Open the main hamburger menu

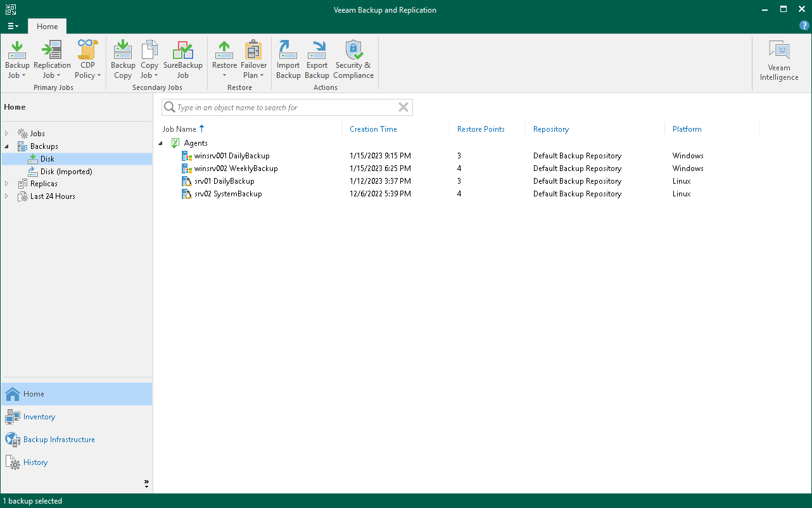click(13, 26)
